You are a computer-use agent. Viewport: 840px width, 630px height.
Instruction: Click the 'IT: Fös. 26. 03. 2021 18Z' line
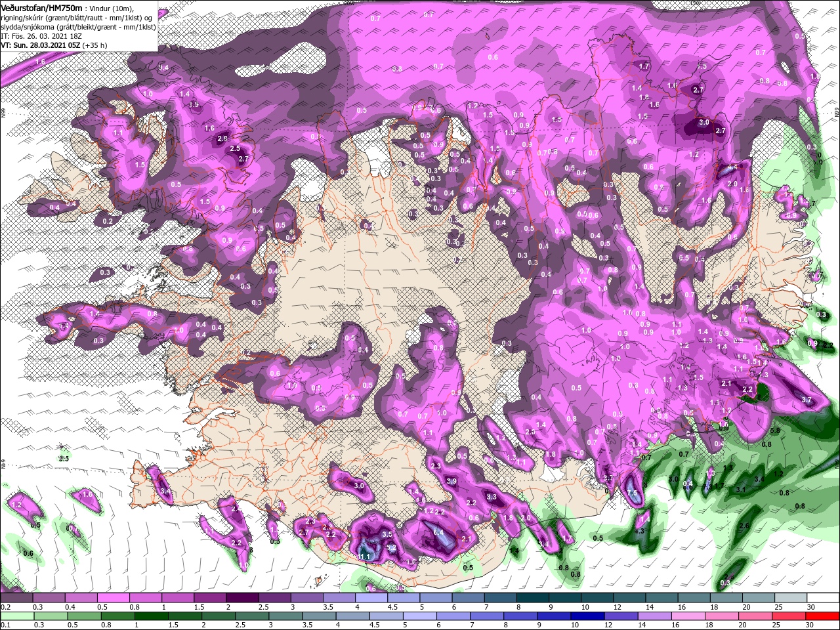[x=41, y=36]
